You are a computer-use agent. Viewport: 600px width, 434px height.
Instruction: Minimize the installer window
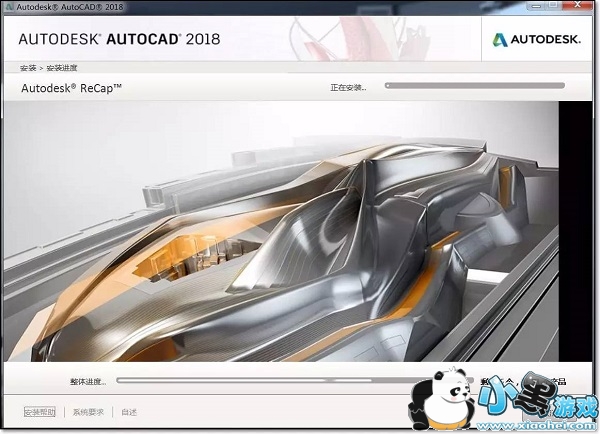tap(535, 5)
